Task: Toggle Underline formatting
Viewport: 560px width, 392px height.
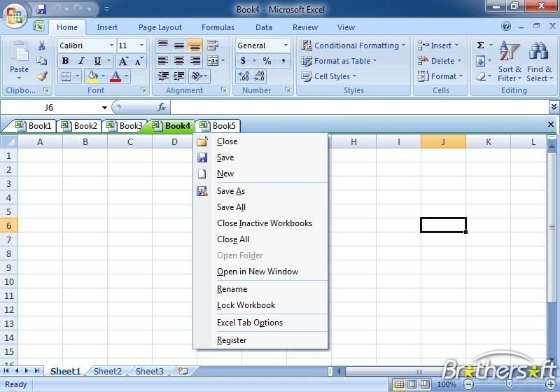Action: tap(97, 61)
